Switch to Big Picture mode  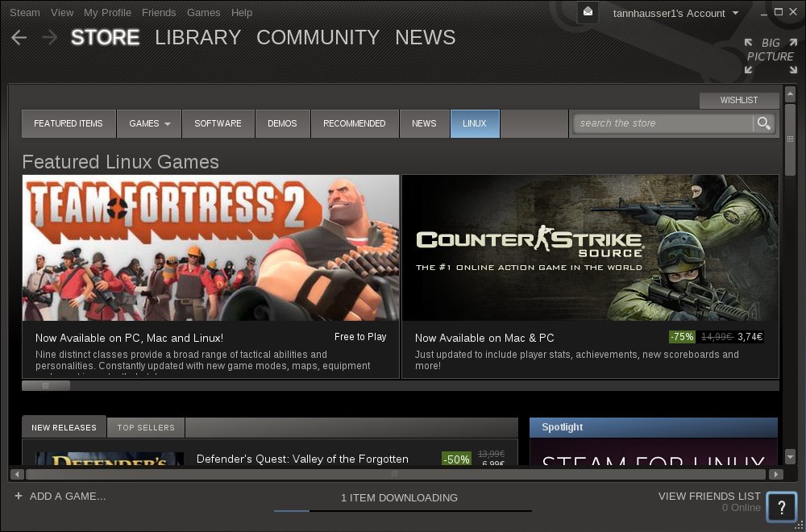[x=771, y=56]
